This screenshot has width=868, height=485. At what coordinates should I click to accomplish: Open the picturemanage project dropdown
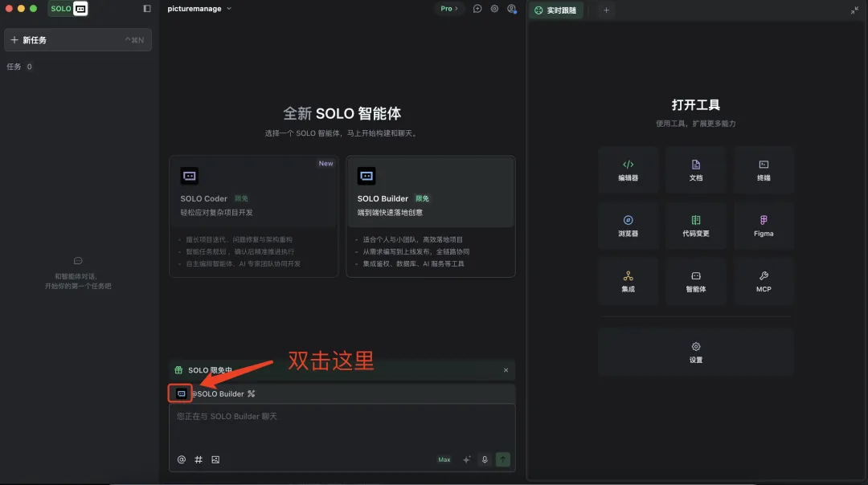pyautogui.click(x=199, y=8)
